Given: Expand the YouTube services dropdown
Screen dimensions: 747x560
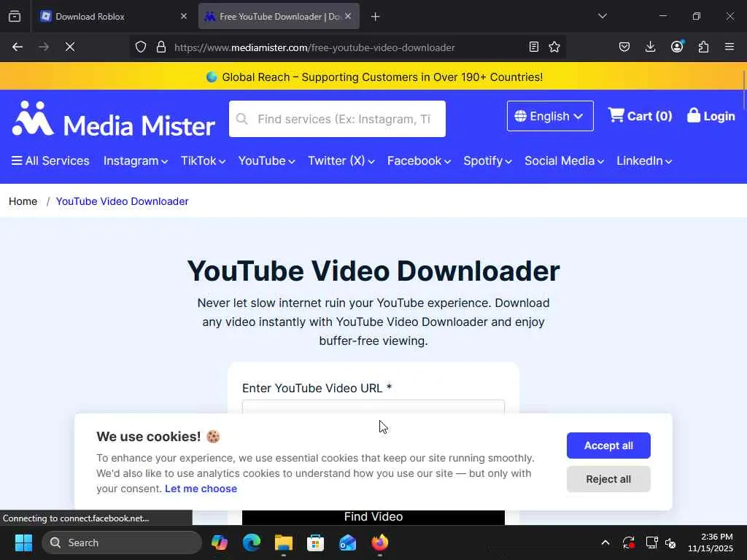Looking at the screenshot, I should click(x=267, y=161).
